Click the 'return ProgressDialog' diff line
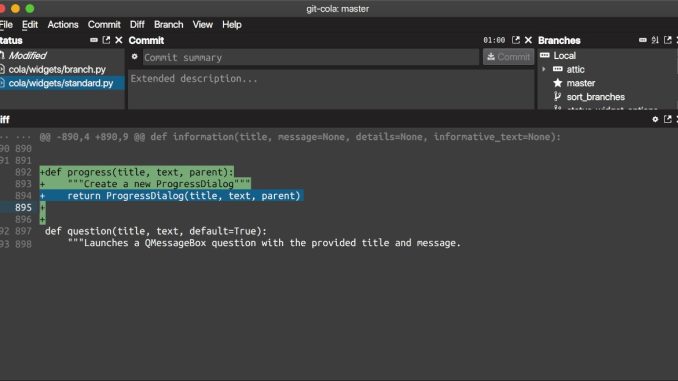The width and height of the screenshot is (678, 381). pos(172,196)
